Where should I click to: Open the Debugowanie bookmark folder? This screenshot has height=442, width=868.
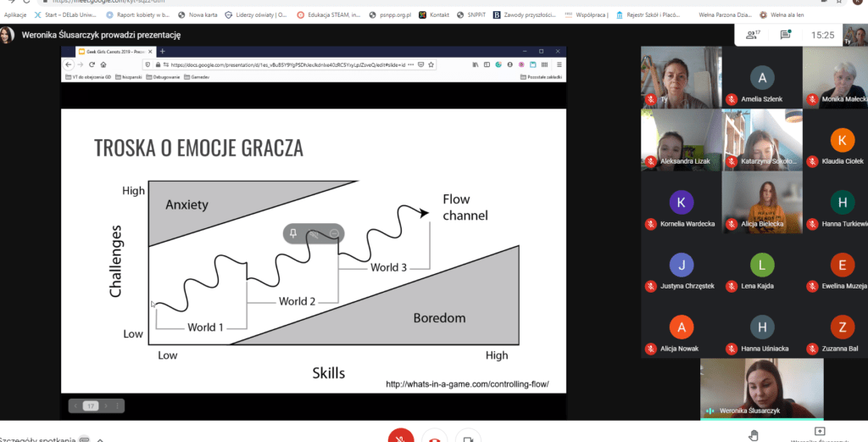coord(164,77)
